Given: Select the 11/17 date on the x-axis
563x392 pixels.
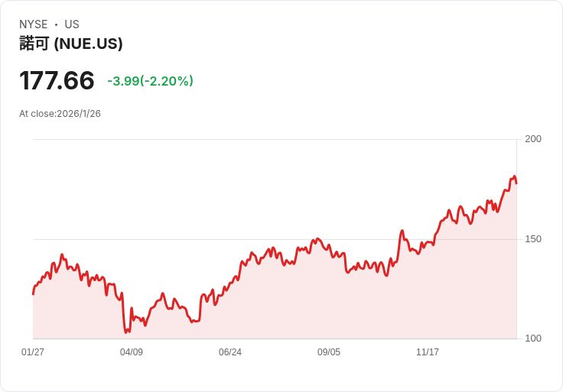Looking at the screenshot, I should pos(428,352).
